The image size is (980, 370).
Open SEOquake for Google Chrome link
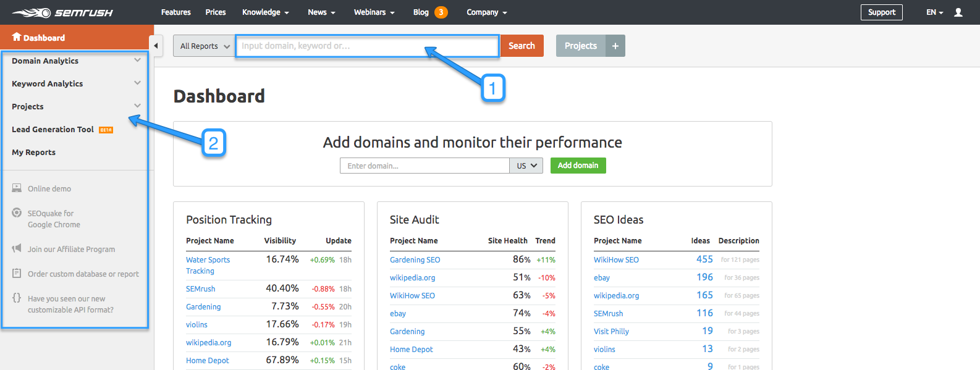[54, 219]
